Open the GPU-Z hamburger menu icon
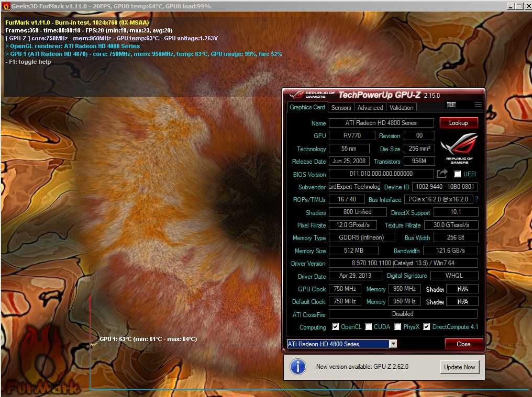The image size is (532, 397). pyautogui.click(x=478, y=105)
